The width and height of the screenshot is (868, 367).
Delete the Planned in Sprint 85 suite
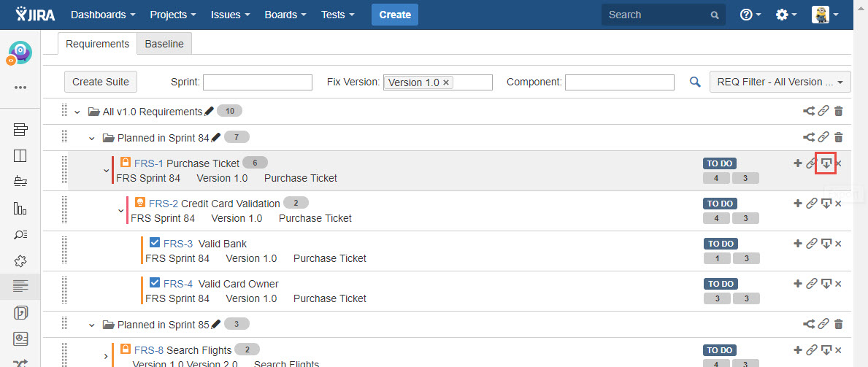839,325
